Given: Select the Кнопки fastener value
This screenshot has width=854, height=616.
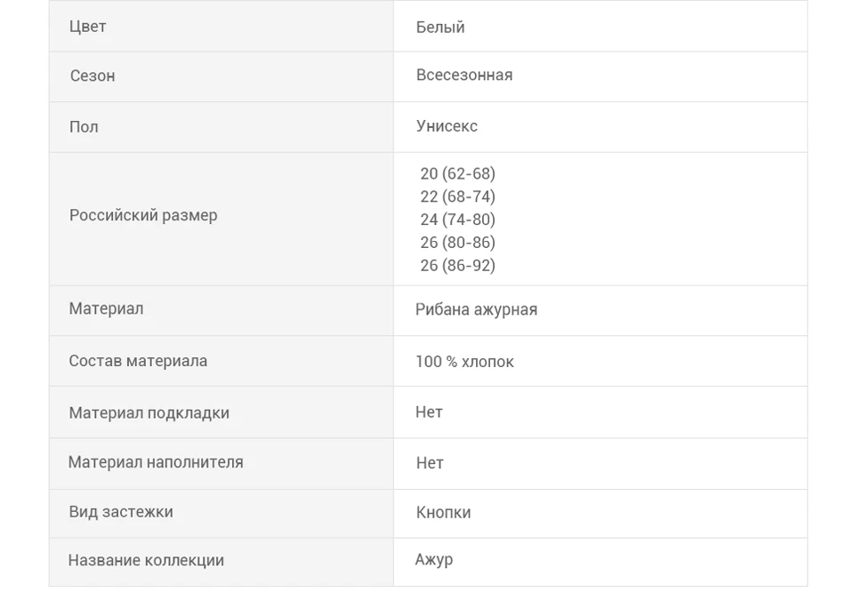Looking at the screenshot, I should 443,513.
